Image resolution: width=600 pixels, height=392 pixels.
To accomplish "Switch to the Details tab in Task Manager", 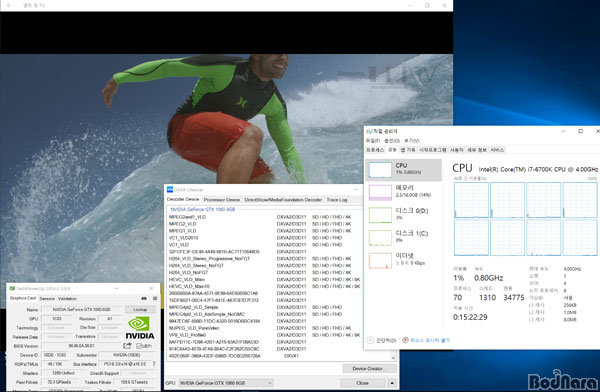I will tap(477, 150).
